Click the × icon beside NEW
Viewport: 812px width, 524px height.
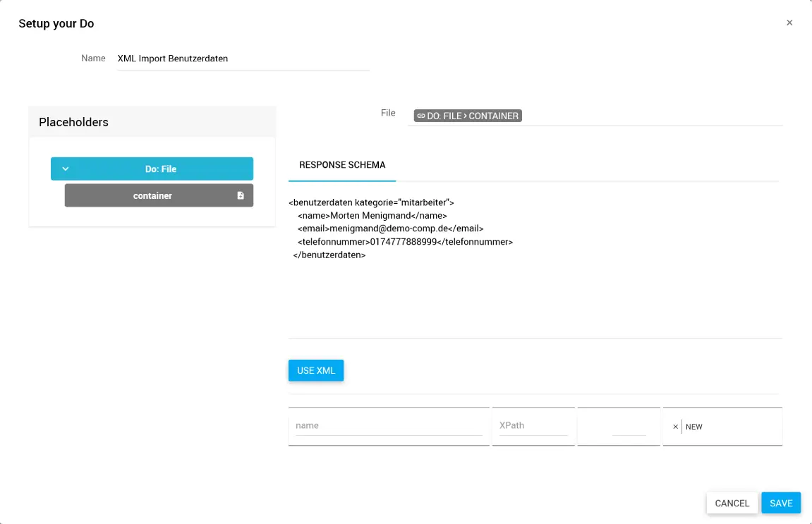[675, 427]
